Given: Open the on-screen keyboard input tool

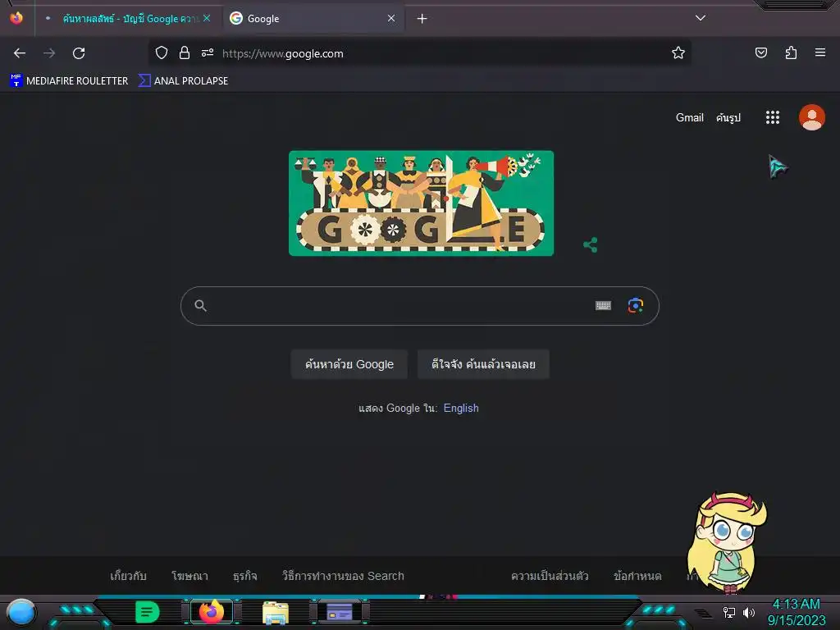Looking at the screenshot, I should [603, 305].
